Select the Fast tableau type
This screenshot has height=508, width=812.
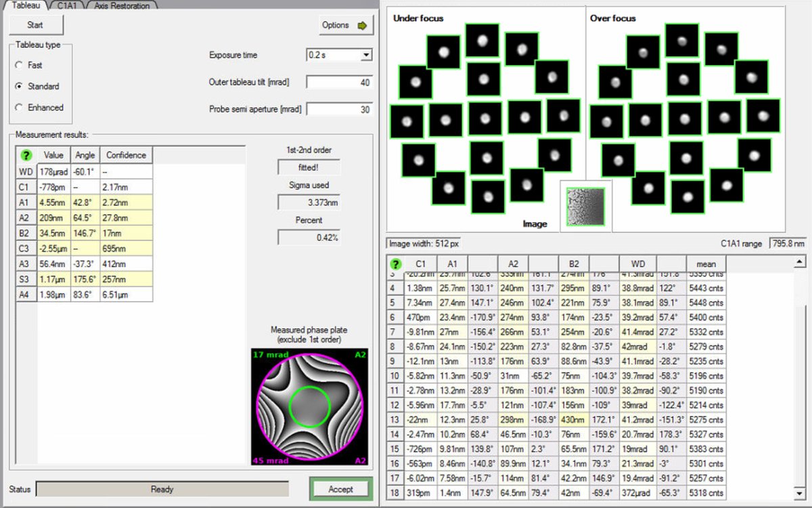(x=21, y=65)
